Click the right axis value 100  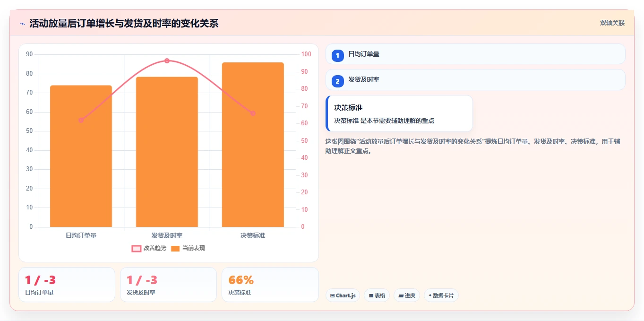[306, 54]
